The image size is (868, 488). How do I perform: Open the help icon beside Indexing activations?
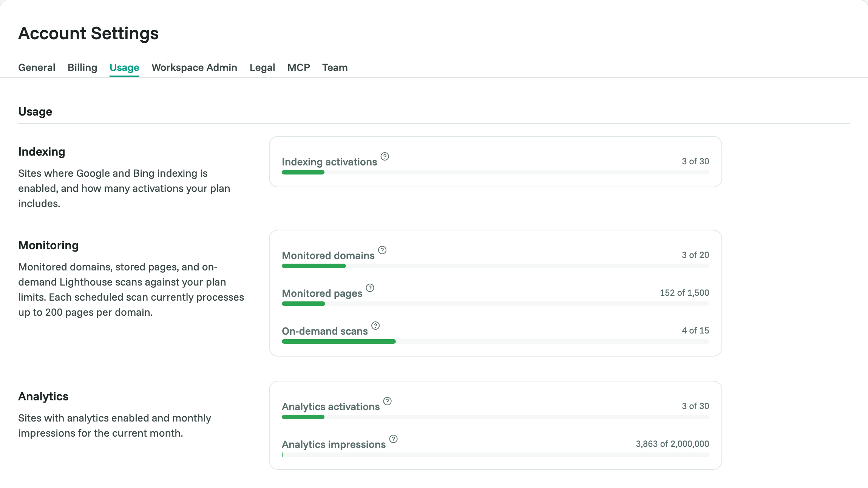[385, 156]
